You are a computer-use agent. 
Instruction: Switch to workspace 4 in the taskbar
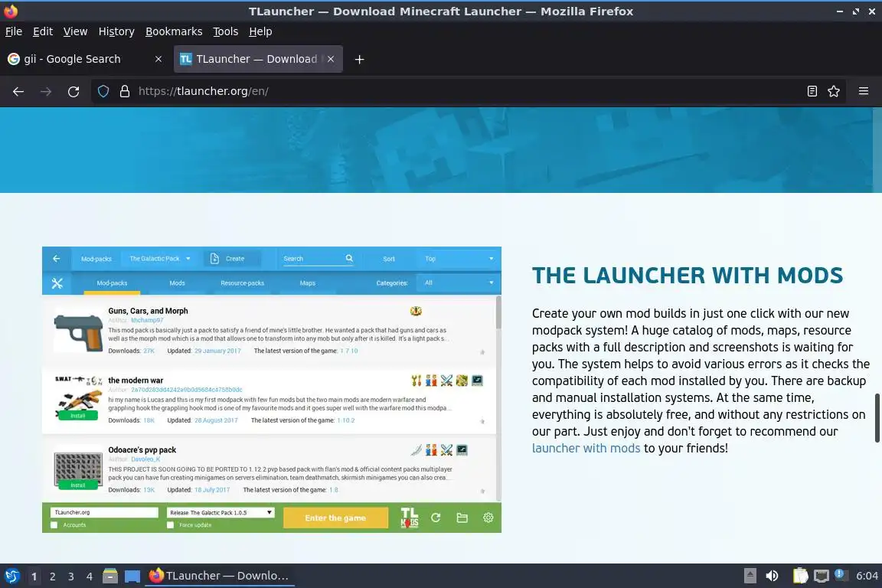pyautogui.click(x=90, y=577)
